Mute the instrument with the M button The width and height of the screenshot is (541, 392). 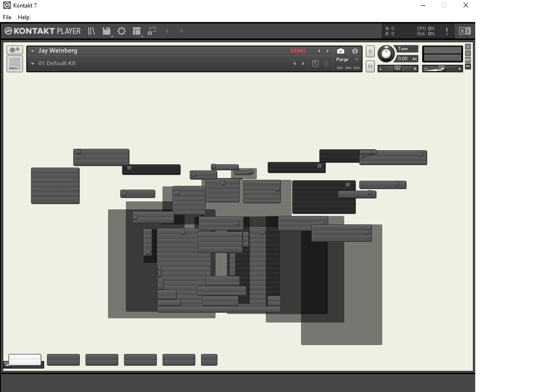coord(370,67)
